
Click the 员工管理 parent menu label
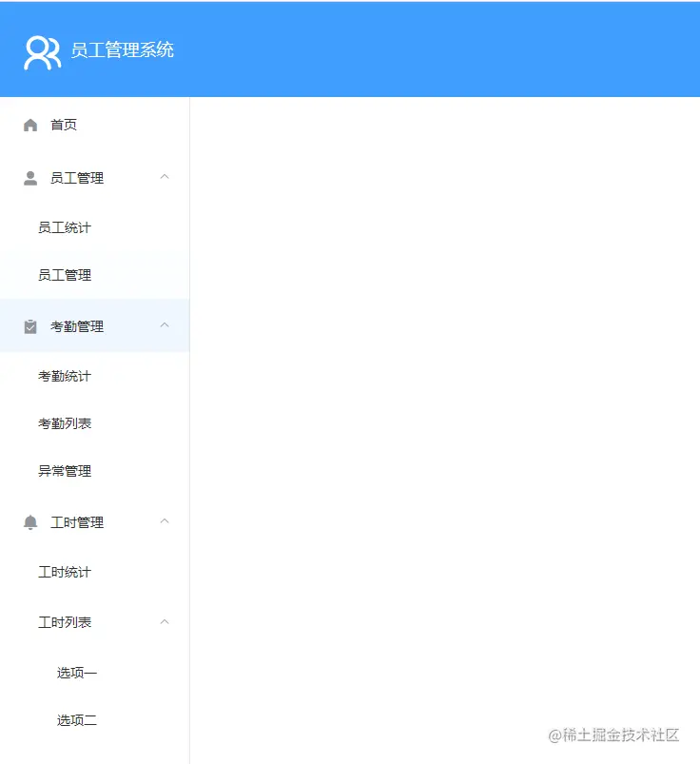click(x=77, y=178)
